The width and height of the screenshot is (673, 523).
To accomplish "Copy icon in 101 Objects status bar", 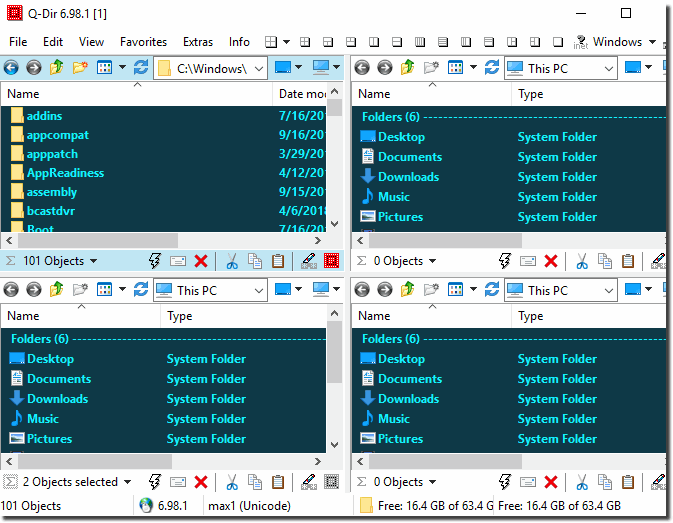I will [255, 261].
